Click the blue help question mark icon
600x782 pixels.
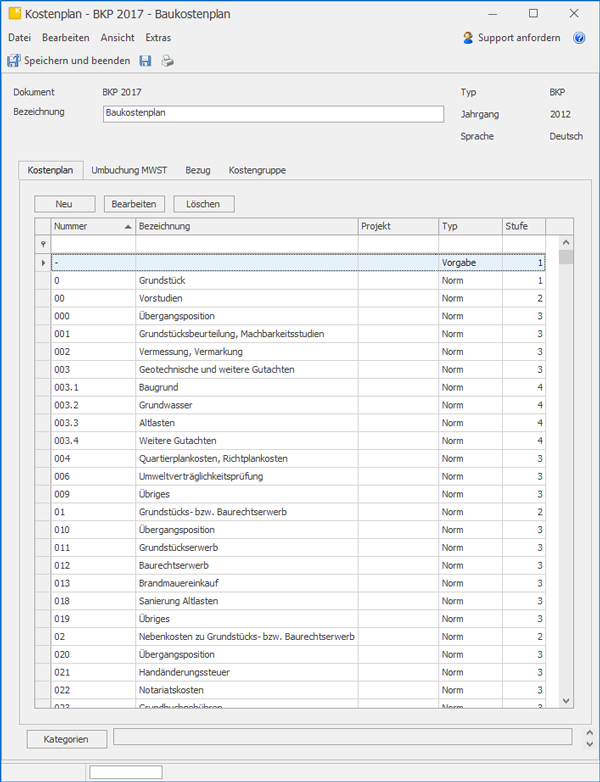pyautogui.click(x=579, y=38)
